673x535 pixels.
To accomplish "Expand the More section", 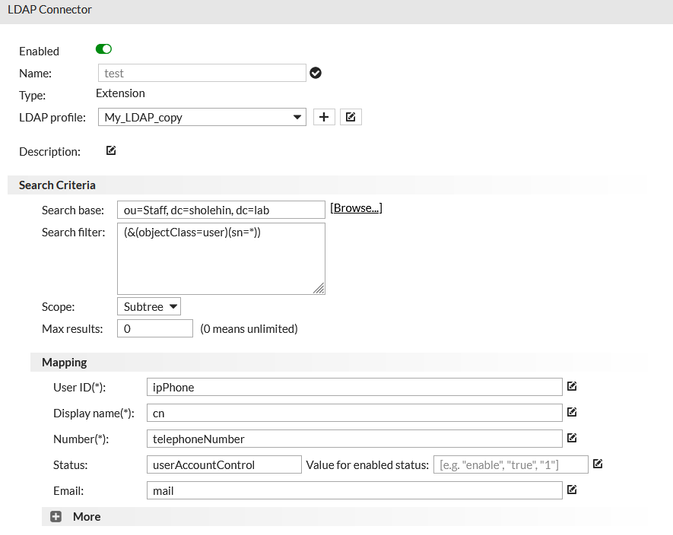I will pos(56,517).
